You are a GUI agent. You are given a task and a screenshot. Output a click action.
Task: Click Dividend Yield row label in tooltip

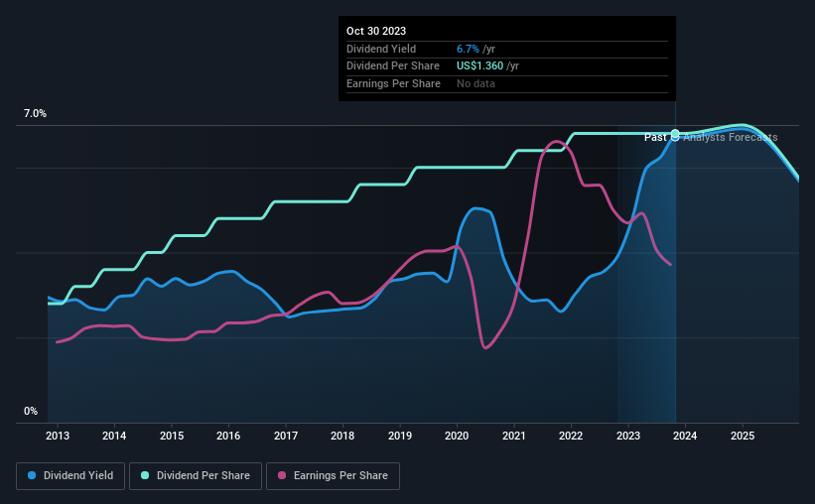point(381,49)
